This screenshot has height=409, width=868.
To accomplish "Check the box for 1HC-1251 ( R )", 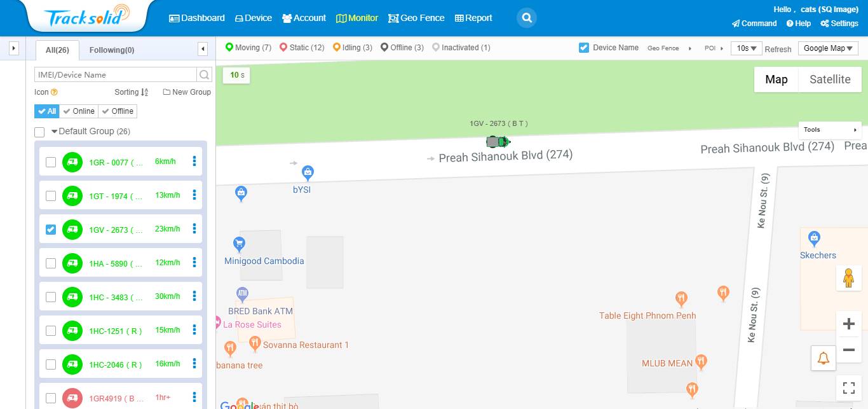I will [51, 331].
